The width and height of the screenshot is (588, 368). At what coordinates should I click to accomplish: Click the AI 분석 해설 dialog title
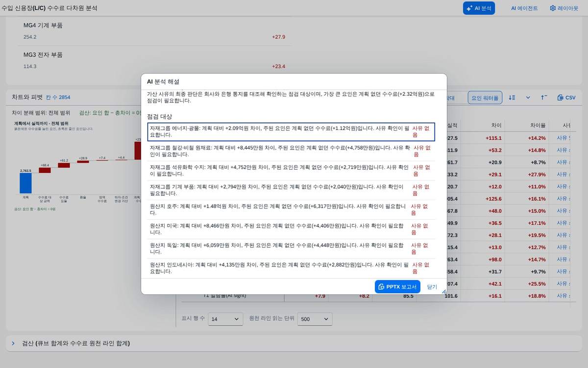[163, 81]
